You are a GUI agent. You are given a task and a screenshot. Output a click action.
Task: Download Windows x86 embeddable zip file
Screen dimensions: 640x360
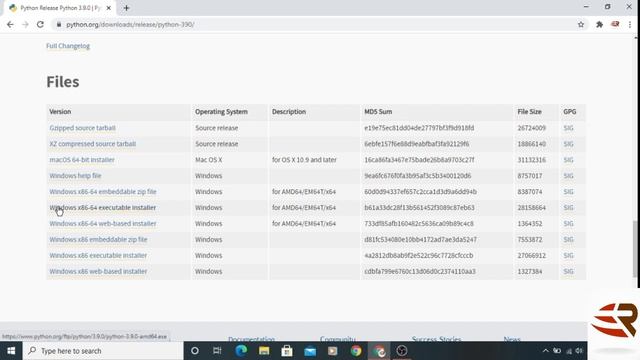[98, 239]
